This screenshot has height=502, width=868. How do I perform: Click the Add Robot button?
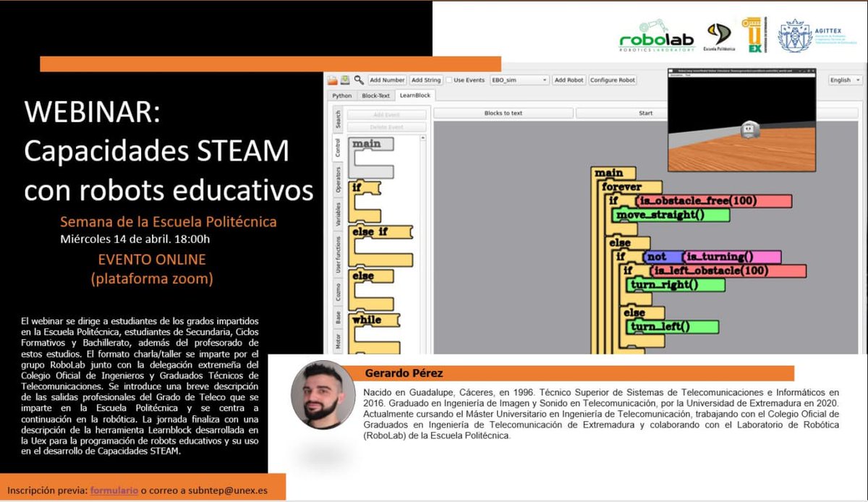pyautogui.click(x=569, y=80)
